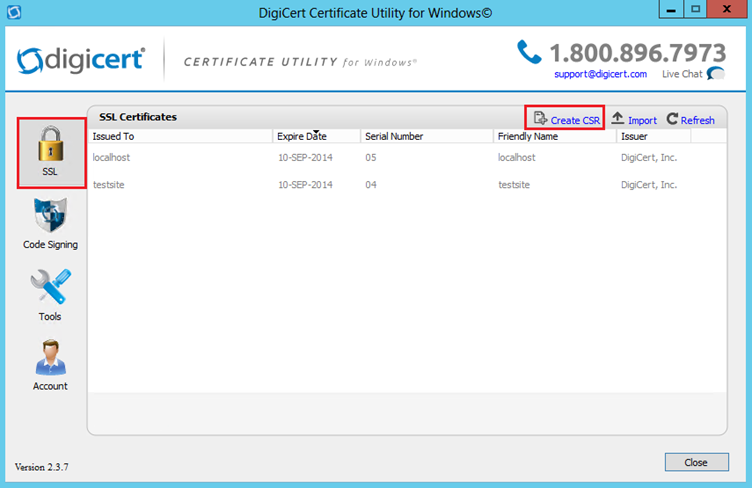Maximize the DigiCert Utility window
Image resolution: width=752 pixels, height=488 pixels.
(x=695, y=11)
